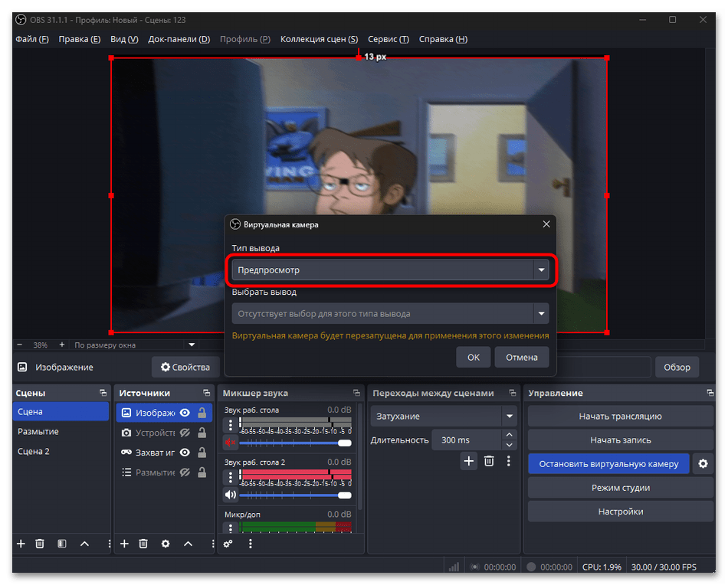Open Свойства of selected source
Viewport: 728px width, 585px height.
[x=185, y=367]
